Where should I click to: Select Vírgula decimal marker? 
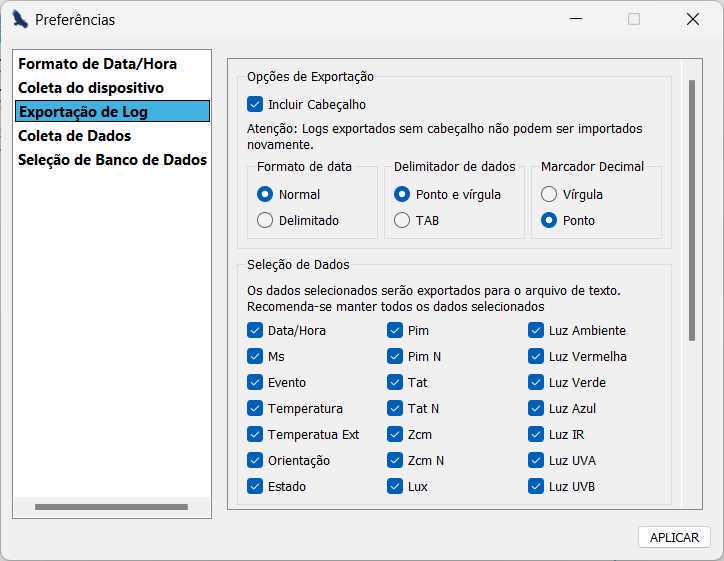(x=549, y=194)
